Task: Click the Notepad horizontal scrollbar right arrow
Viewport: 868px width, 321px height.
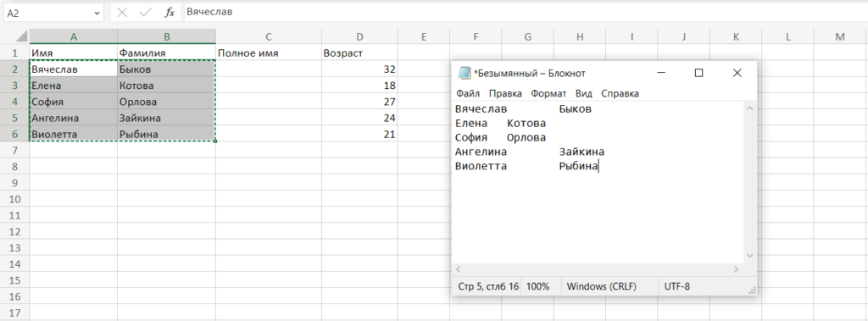Action: pos(736,269)
